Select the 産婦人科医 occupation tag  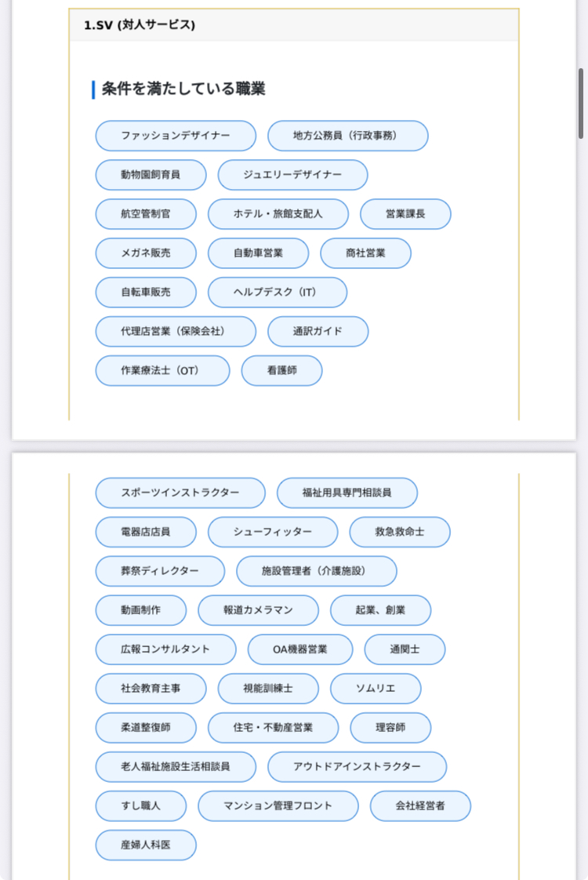coord(146,845)
